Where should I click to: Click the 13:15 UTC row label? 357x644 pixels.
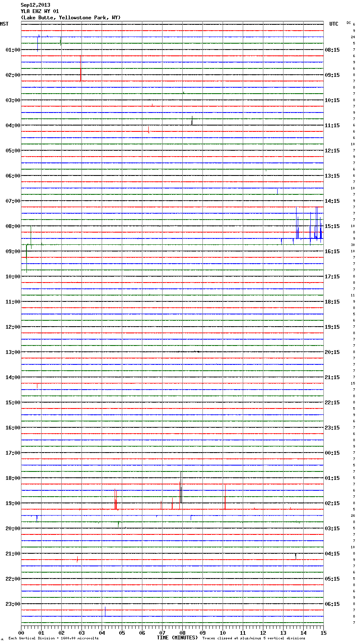tap(332, 176)
